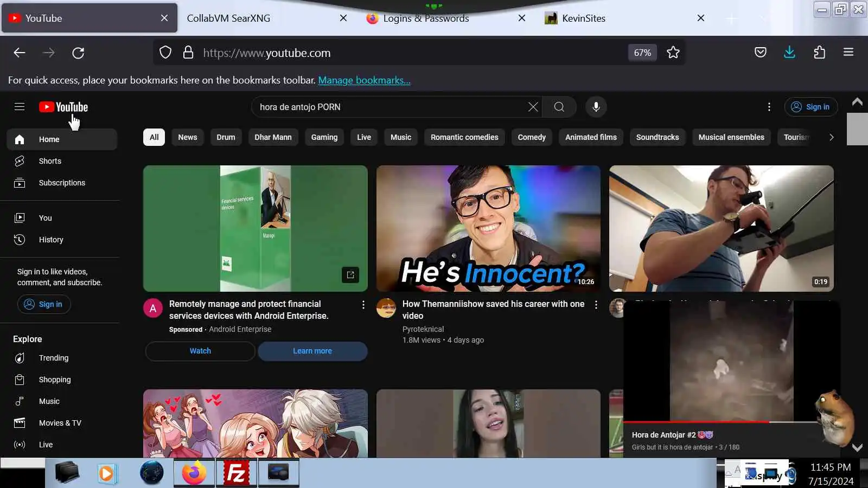Open options for the Themanniishow video

tap(596, 305)
